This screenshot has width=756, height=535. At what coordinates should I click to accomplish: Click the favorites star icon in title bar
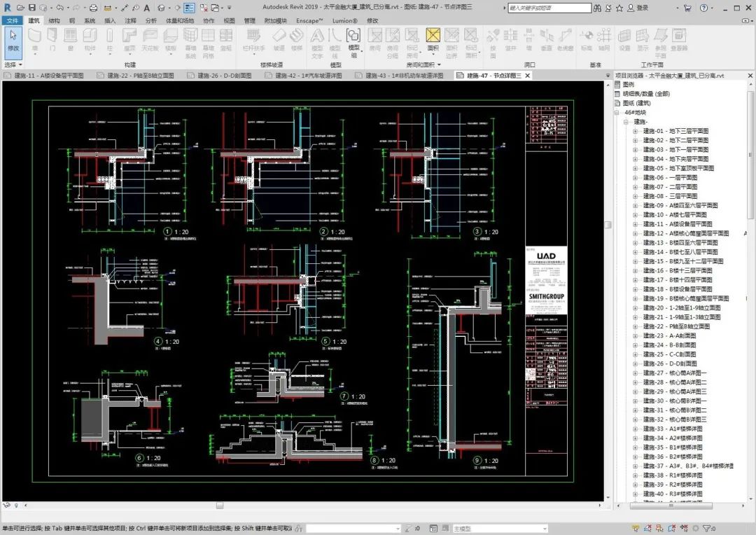619,8
